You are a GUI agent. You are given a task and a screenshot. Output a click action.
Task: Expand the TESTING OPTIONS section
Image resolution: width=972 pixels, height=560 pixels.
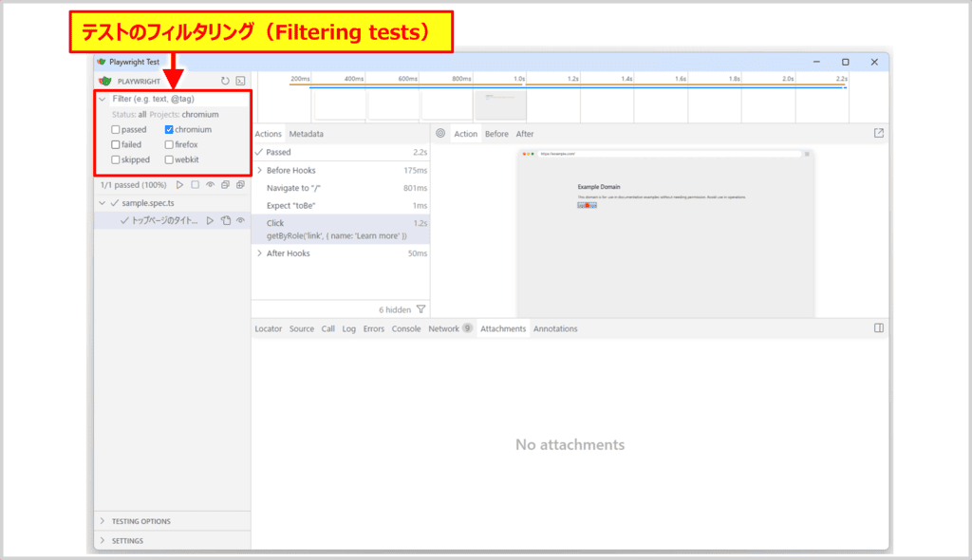(103, 521)
